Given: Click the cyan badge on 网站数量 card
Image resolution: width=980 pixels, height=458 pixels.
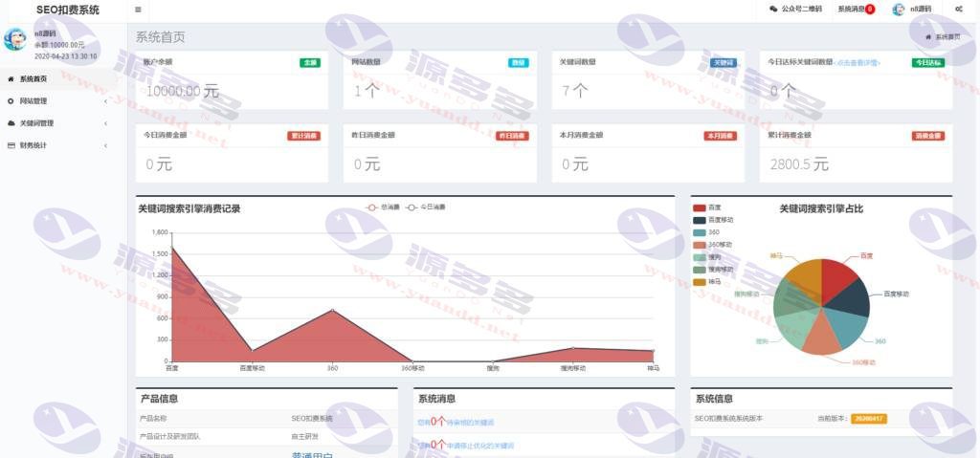Looking at the screenshot, I should point(519,63).
